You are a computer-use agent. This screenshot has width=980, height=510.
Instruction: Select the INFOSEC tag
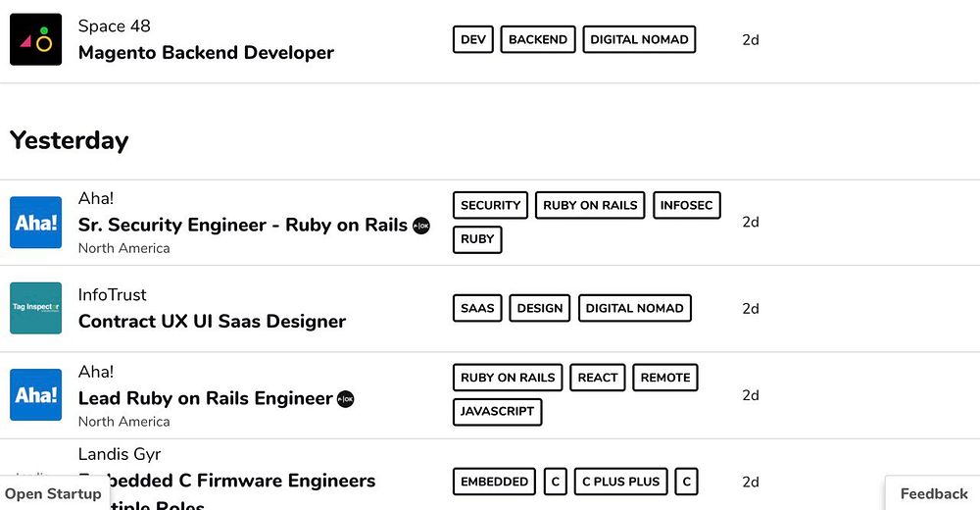pos(687,205)
